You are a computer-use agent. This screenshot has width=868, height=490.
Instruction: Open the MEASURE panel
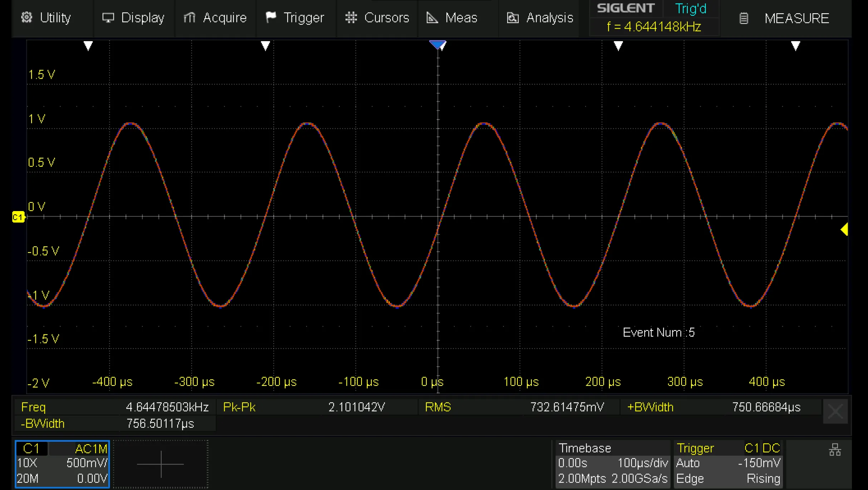point(797,18)
